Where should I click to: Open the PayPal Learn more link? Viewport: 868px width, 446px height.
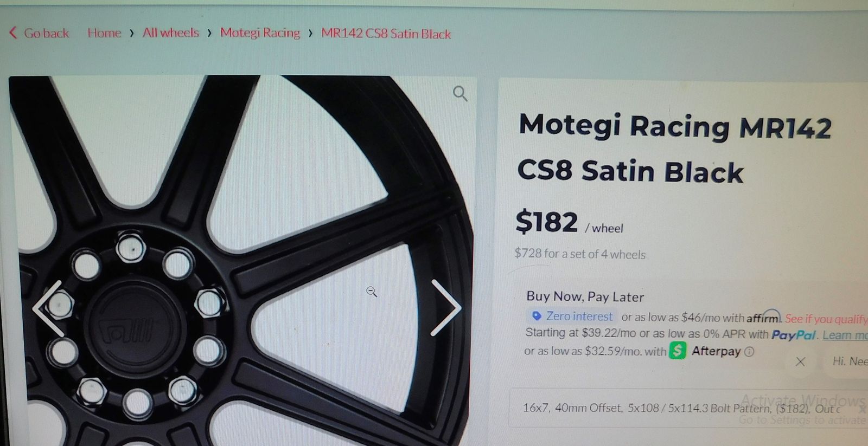[845, 335]
